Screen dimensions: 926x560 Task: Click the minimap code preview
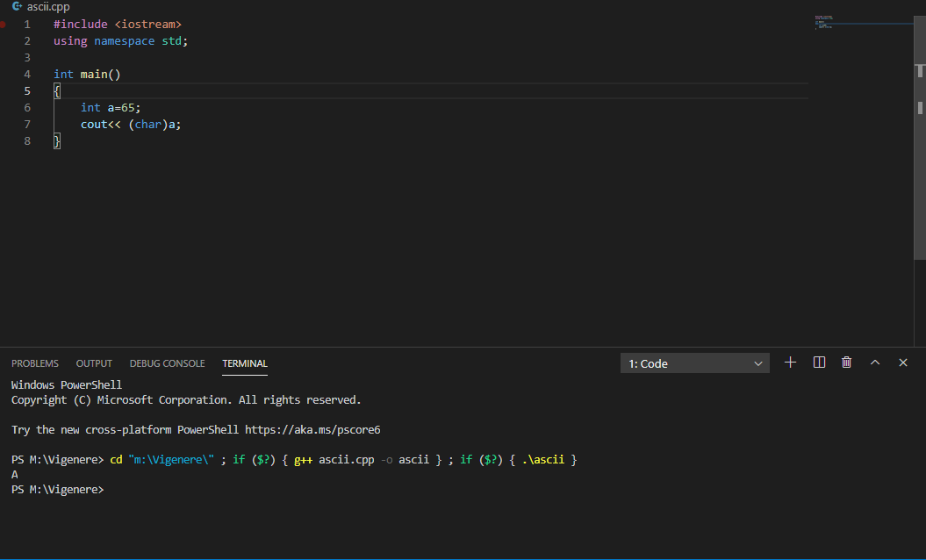825,23
